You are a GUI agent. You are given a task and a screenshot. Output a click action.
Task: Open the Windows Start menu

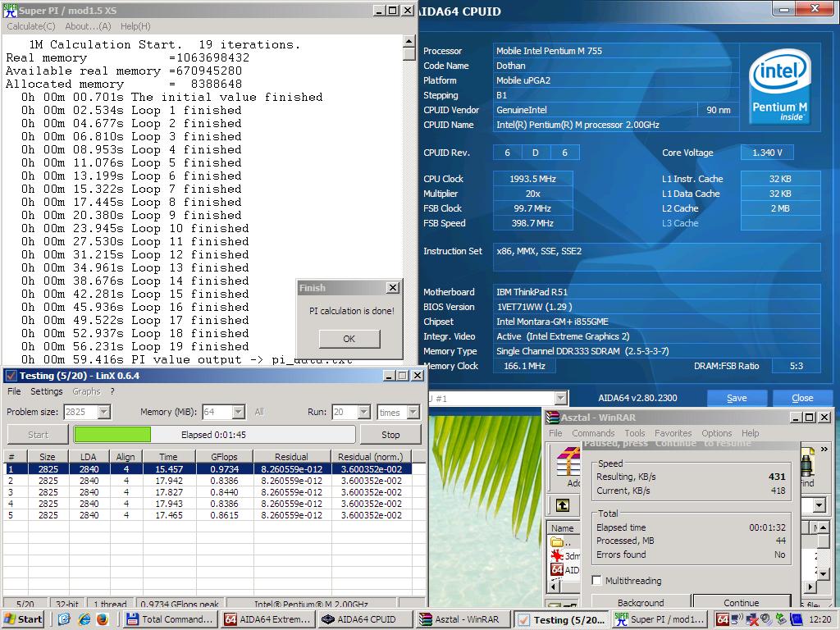tap(23, 619)
